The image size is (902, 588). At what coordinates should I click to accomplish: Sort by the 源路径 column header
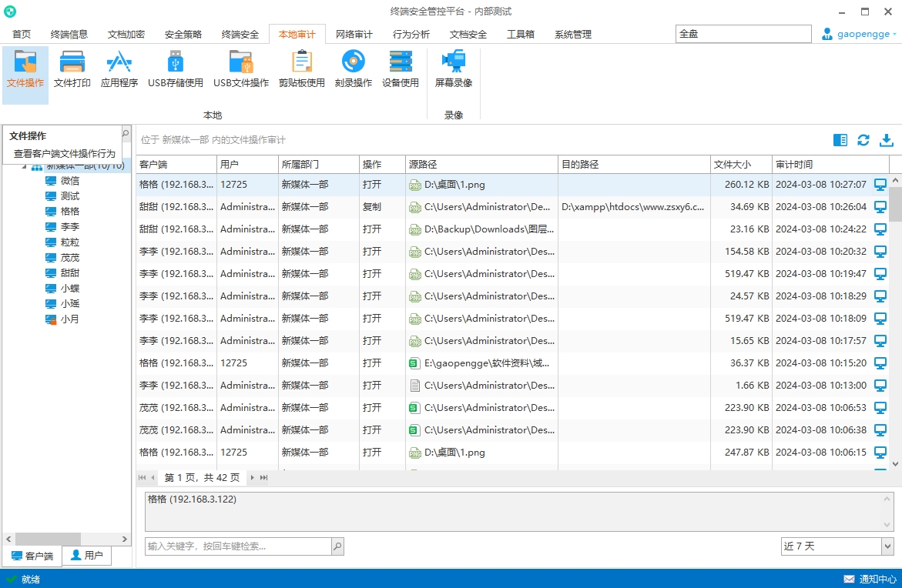point(481,165)
